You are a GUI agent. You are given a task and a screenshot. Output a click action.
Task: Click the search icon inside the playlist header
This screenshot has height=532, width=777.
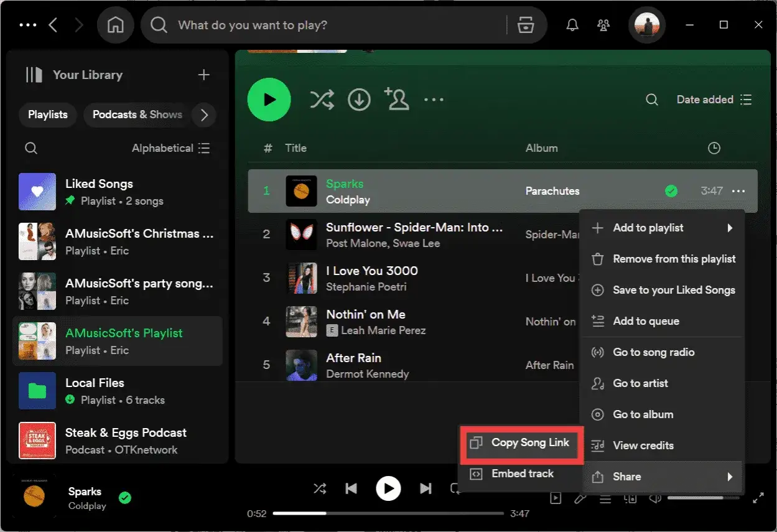tap(651, 99)
